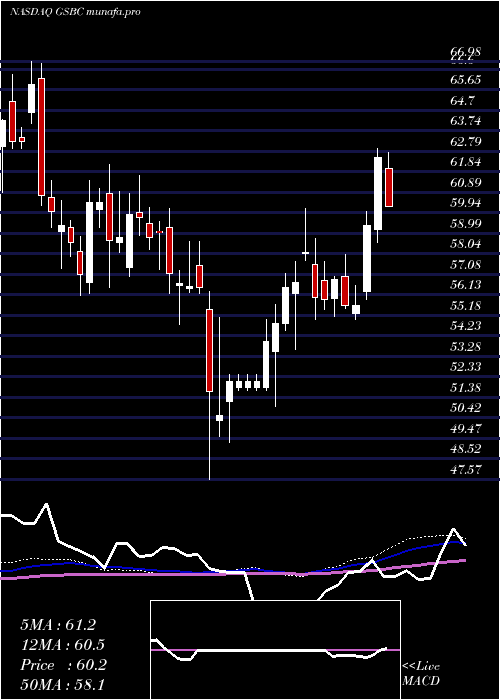Click the tall white candle before the last red one
The width and height of the screenshot is (500, 700).
pyautogui.click(x=378, y=194)
